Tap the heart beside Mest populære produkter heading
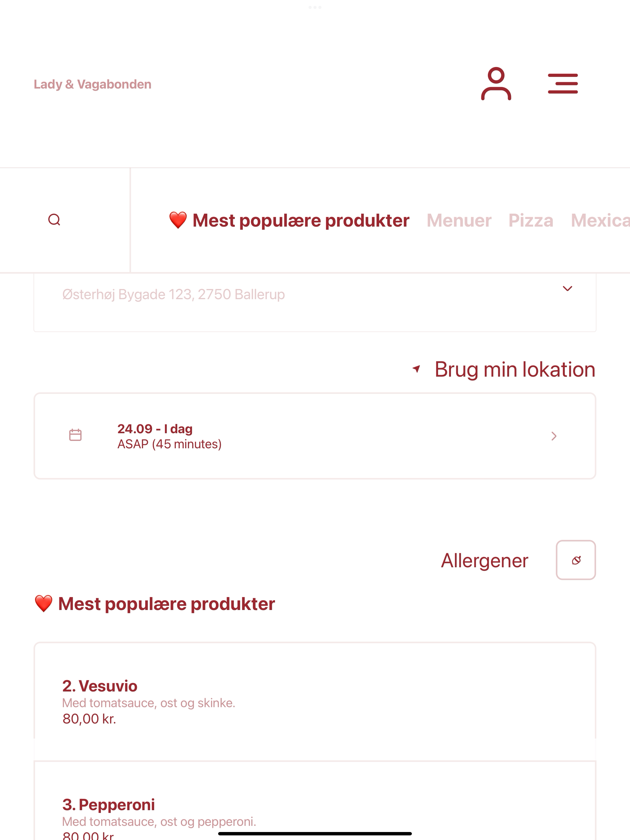The image size is (630, 840). click(x=44, y=604)
